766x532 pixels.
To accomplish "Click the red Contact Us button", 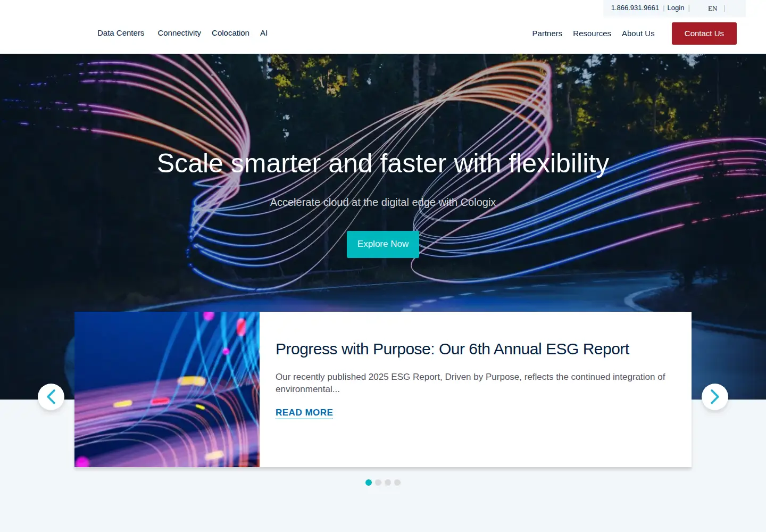I will click(704, 34).
